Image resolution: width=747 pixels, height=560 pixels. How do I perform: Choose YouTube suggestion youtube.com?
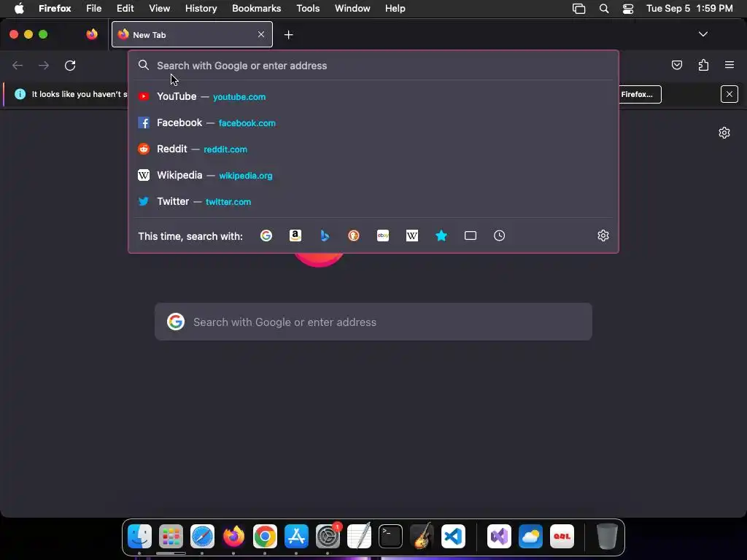click(x=373, y=97)
